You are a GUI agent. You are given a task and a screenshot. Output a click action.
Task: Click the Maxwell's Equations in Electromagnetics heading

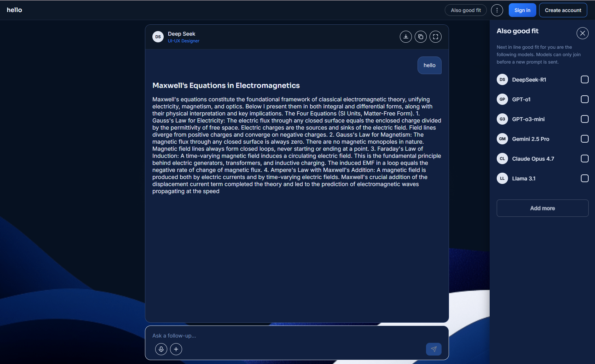tap(226, 85)
